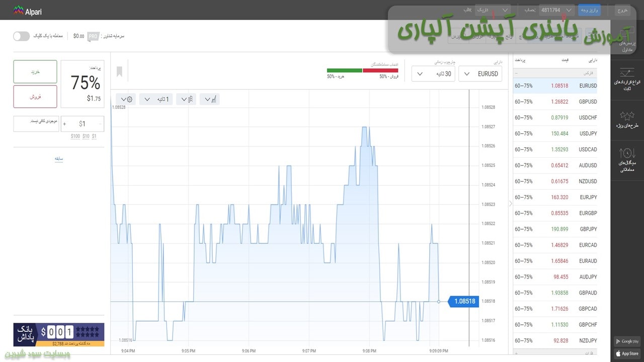Select the NZDUSD row in asset list
Screen dimensions: 644x362
tap(555, 182)
